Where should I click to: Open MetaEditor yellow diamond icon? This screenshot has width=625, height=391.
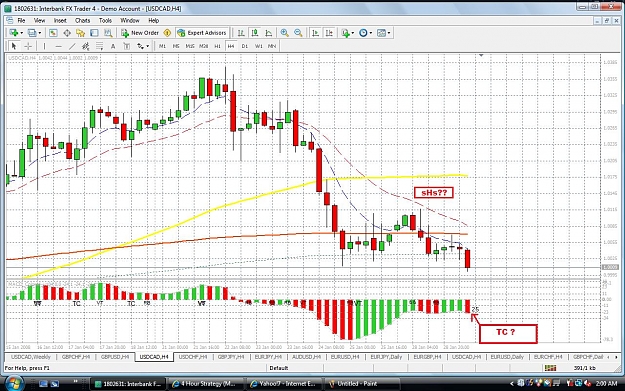tap(167, 33)
